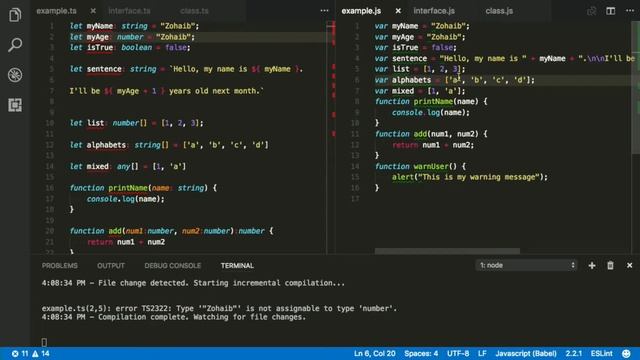Close the example.js tab

click(x=398, y=11)
